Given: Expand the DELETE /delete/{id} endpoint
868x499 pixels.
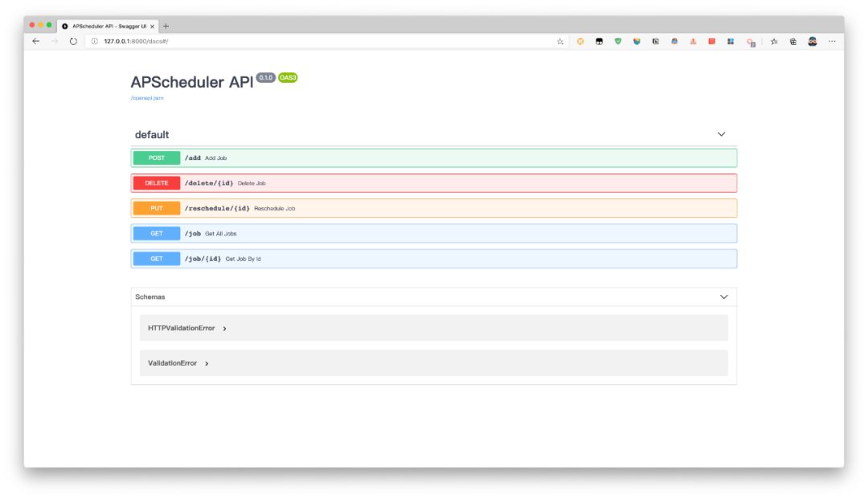Looking at the screenshot, I should pos(434,183).
